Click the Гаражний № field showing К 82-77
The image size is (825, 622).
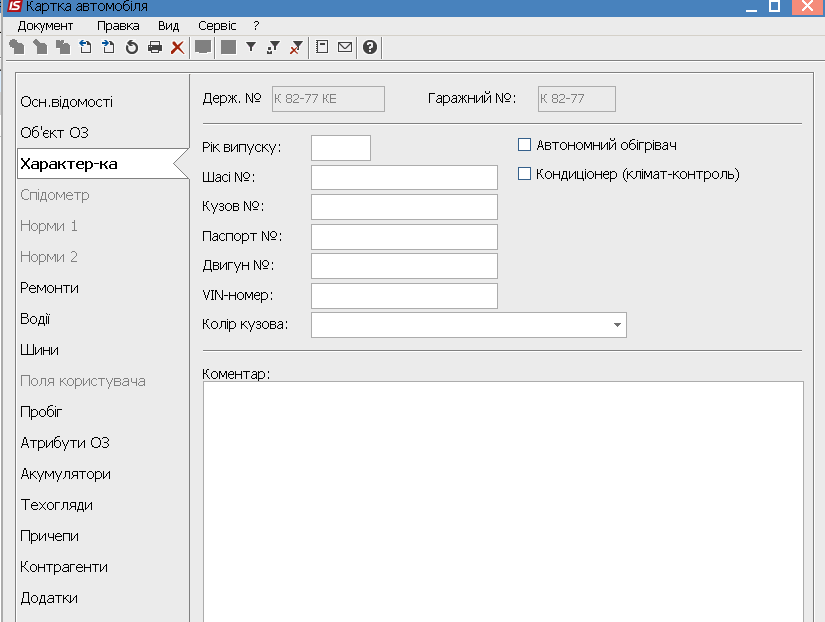(577, 99)
